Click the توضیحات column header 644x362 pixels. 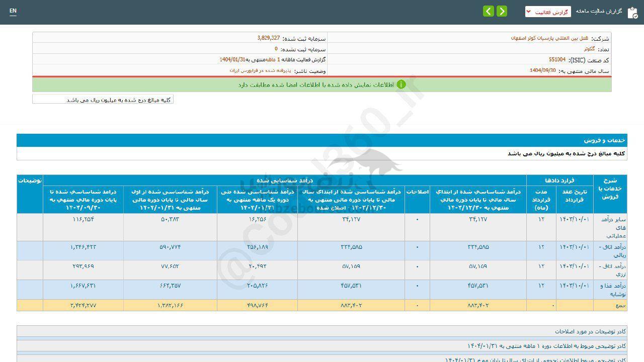pos(30,180)
